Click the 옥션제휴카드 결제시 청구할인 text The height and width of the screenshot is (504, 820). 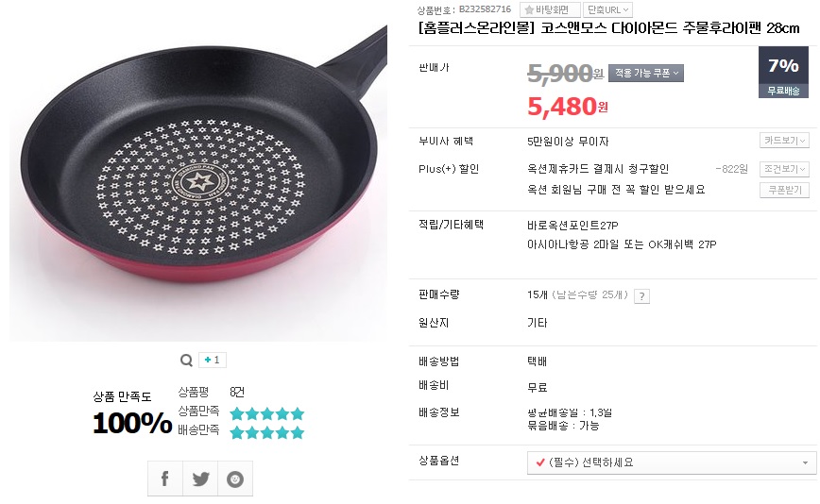tap(598, 169)
